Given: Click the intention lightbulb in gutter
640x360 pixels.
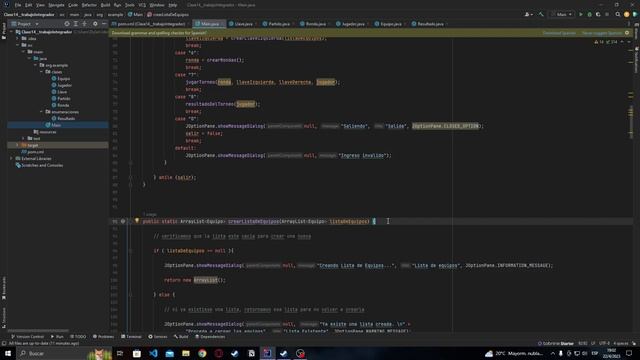Looking at the screenshot, I should pos(137,221).
